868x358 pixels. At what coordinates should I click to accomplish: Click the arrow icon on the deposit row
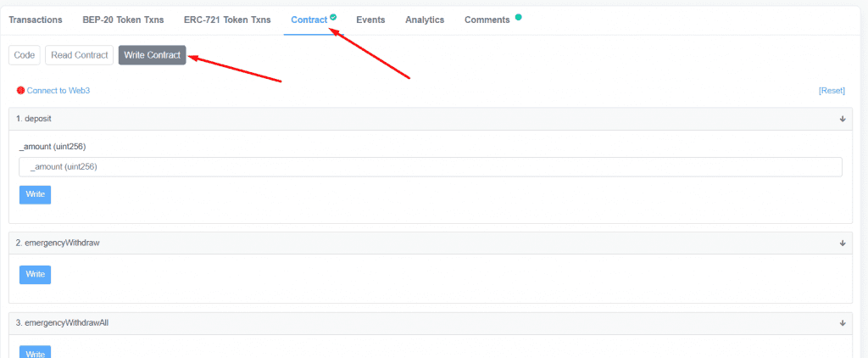click(x=843, y=119)
